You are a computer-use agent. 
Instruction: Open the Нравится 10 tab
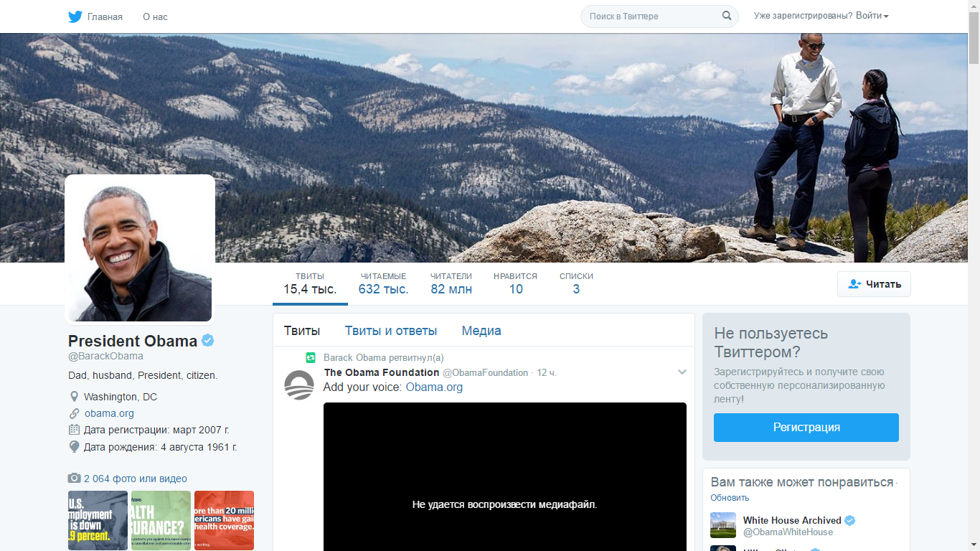tap(516, 283)
